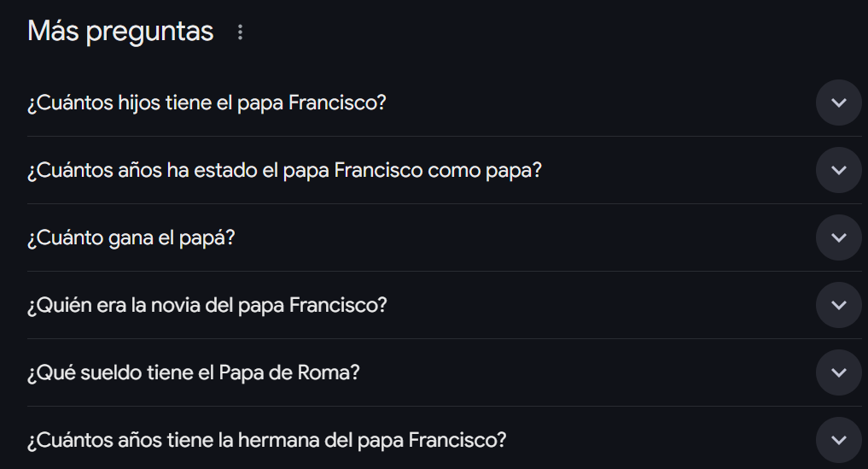This screenshot has height=469, width=868.
Task: Open question about la hermana del papa Francisco
Action: [266, 440]
